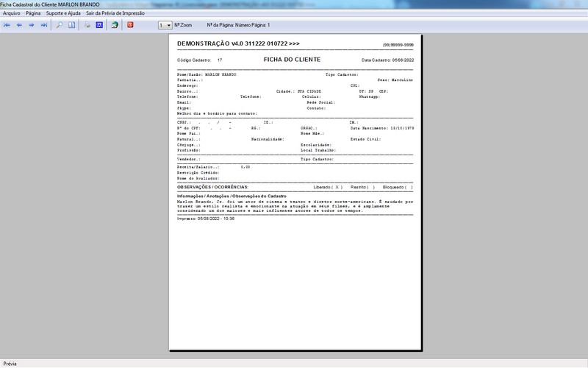588x368 pixels.
Task: Click the Código Cadastro label
Action: (x=194, y=60)
